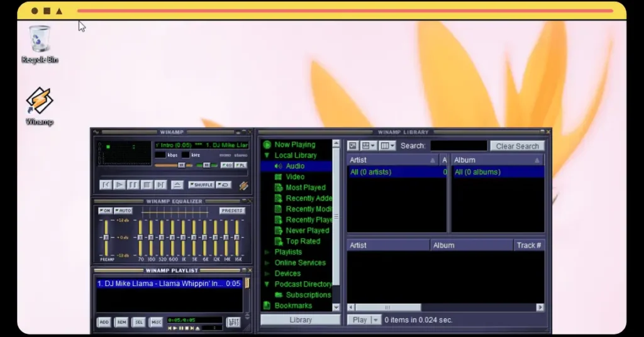Select Video in Local Library
Screen dimensions: 644x337
295,177
